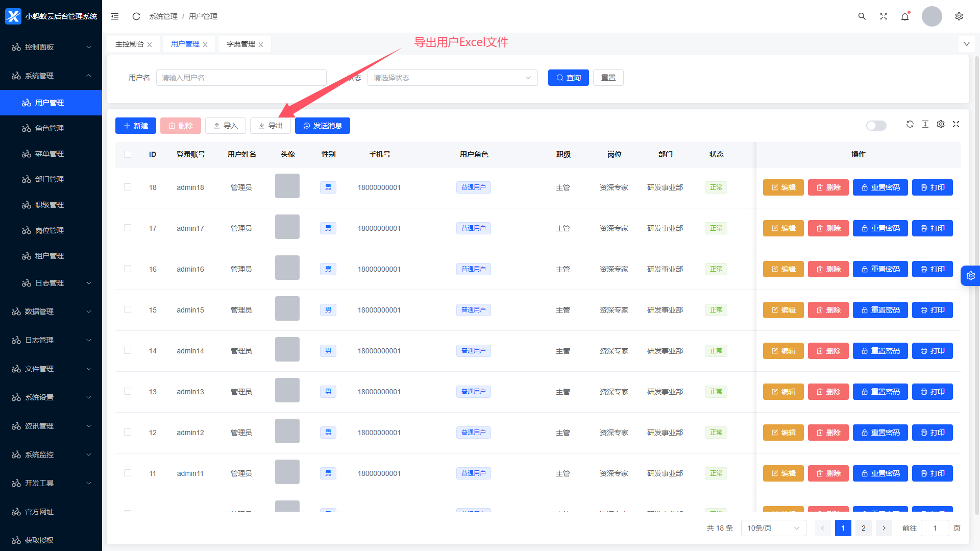Click the 导出 export button

[x=271, y=126]
